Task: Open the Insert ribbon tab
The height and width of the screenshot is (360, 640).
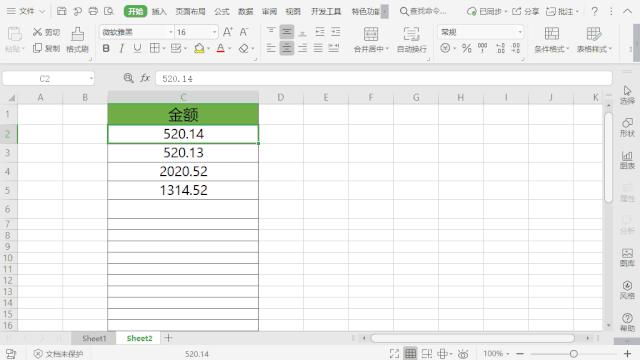Action: tap(159, 11)
